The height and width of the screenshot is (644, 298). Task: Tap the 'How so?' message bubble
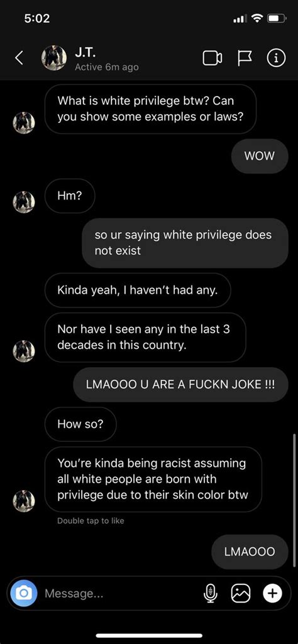pos(80,424)
